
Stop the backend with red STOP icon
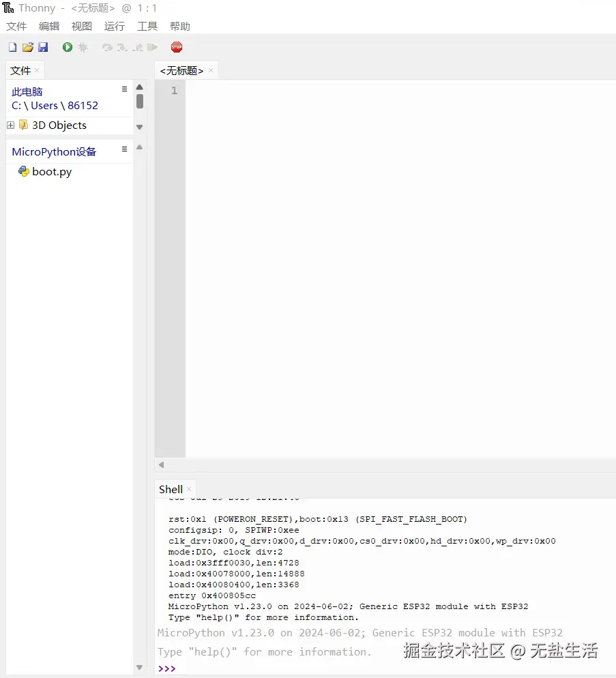click(177, 47)
